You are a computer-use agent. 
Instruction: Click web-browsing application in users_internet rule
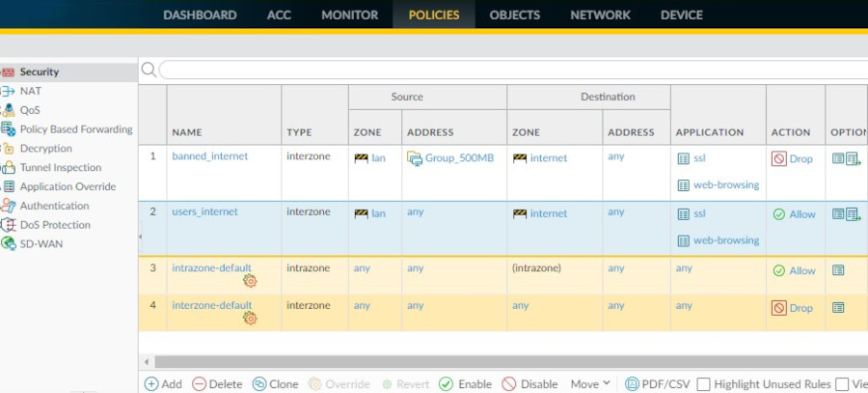click(726, 240)
